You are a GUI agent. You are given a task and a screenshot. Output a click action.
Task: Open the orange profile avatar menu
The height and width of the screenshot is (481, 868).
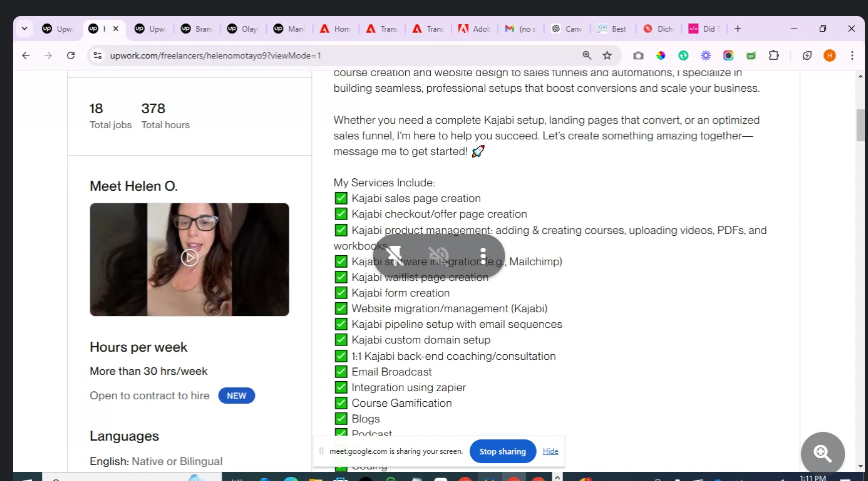(x=829, y=55)
